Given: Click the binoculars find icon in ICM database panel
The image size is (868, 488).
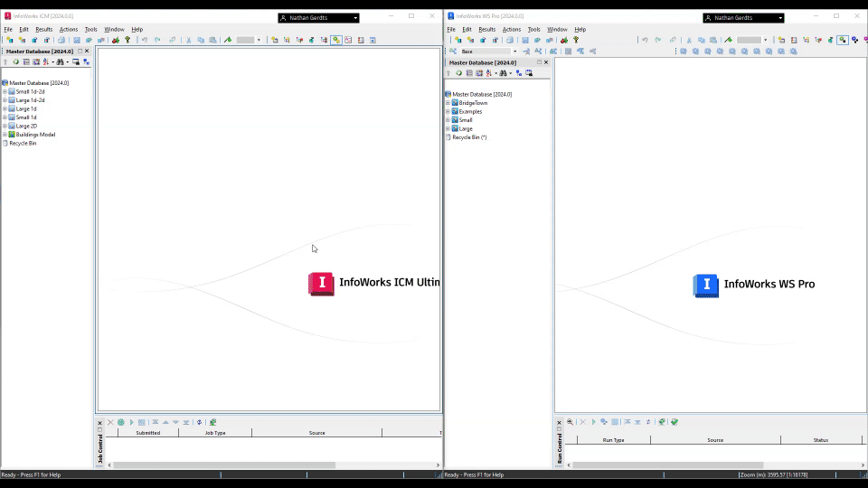Looking at the screenshot, I should [60, 62].
